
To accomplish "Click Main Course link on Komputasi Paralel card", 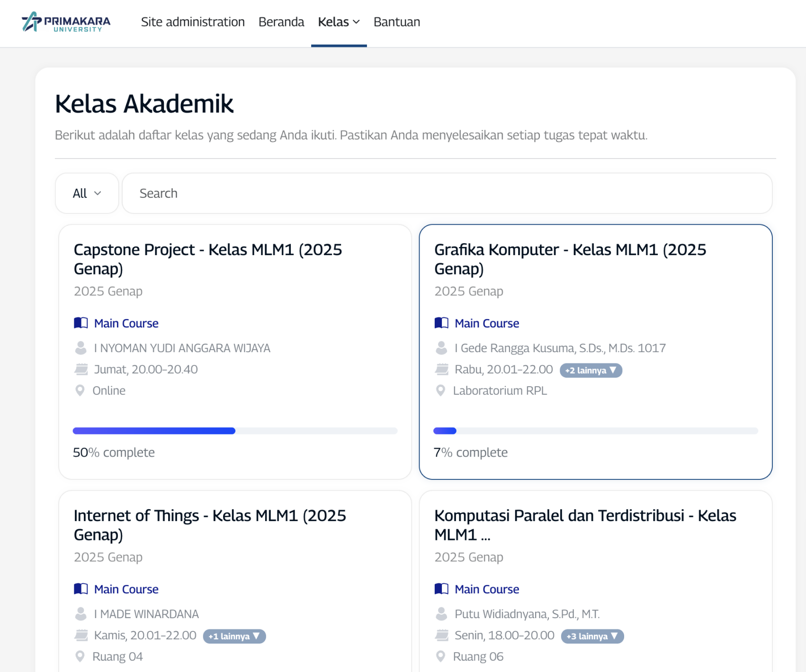I will point(487,589).
